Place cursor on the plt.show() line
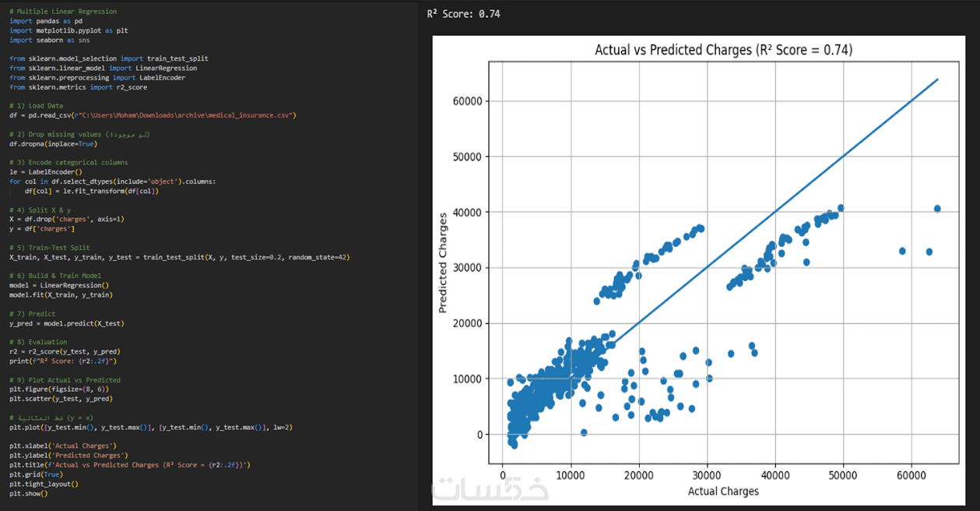Image resolution: width=980 pixels, height=511 pixels. pyautogui.click(x=29, y=493)
